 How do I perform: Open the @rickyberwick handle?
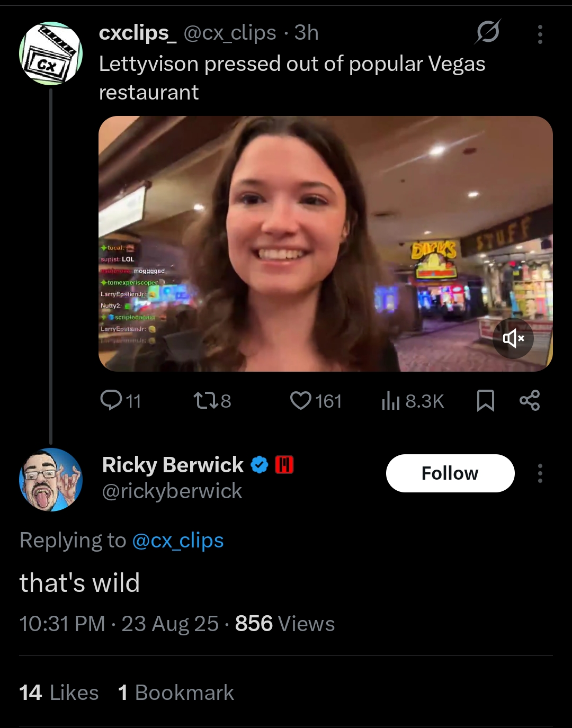172,491
